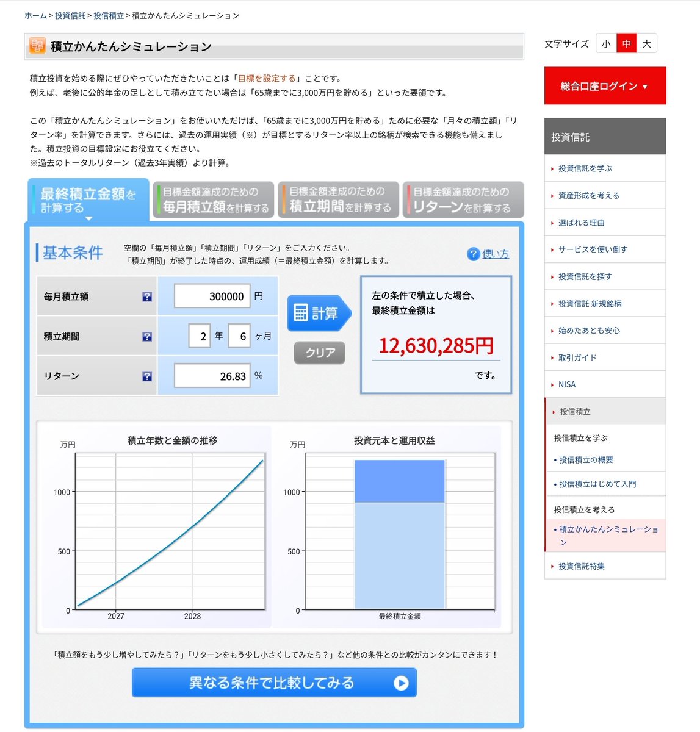Open 投信積立の概要 link

click(x=586, y=460)
